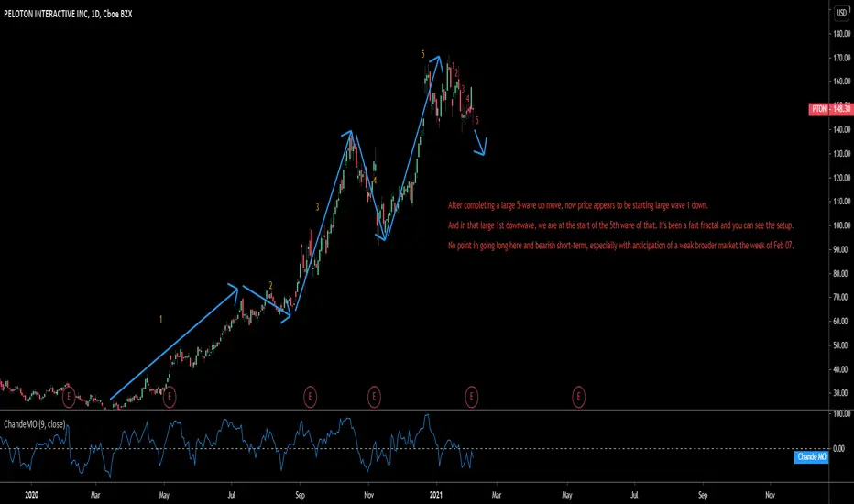854x504 pixels.
Task: Click the 30.00 price axis label
Action: coord(841,393)
